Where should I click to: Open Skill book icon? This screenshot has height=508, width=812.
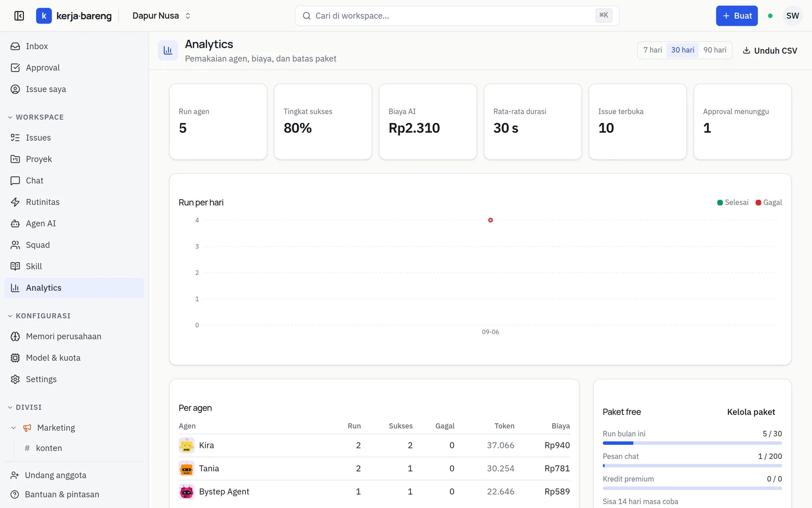(x=15, y=266)
